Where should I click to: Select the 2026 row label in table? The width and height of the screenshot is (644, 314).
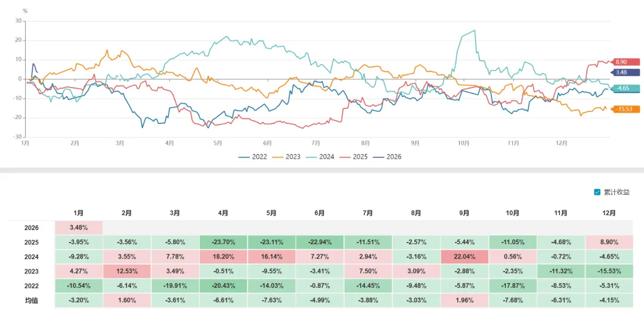[32, 228]
